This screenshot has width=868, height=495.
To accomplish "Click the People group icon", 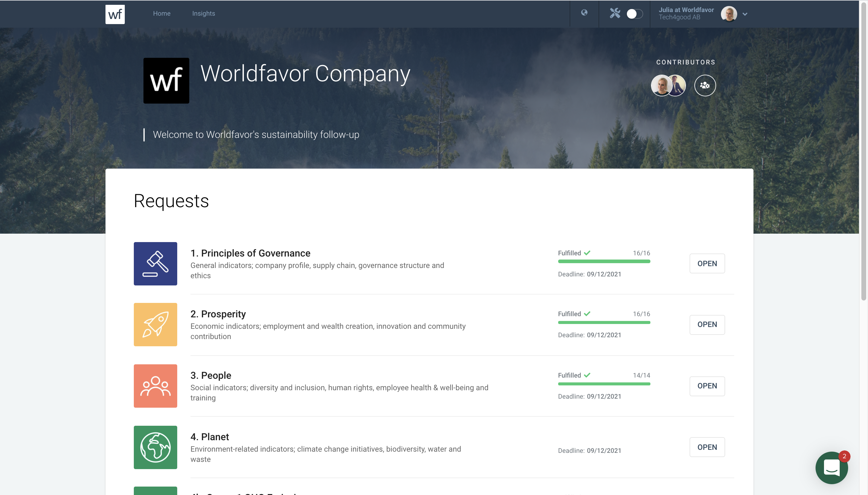I will pos(155,386).
